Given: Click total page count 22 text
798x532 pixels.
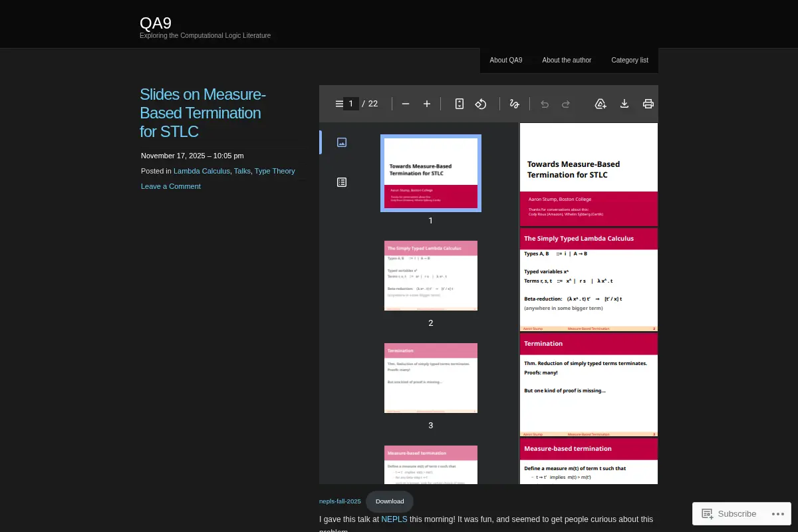Looking at the screenshot, I should click(373, 104).
